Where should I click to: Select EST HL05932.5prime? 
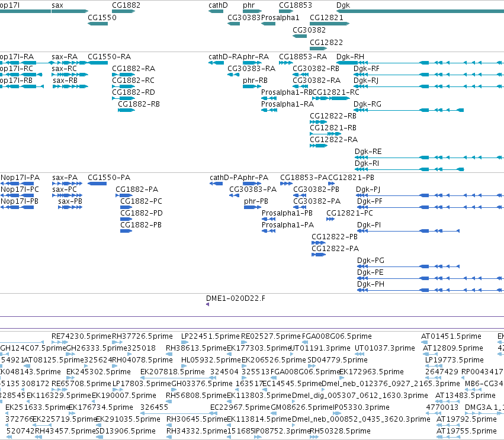(x=211, y=360)
